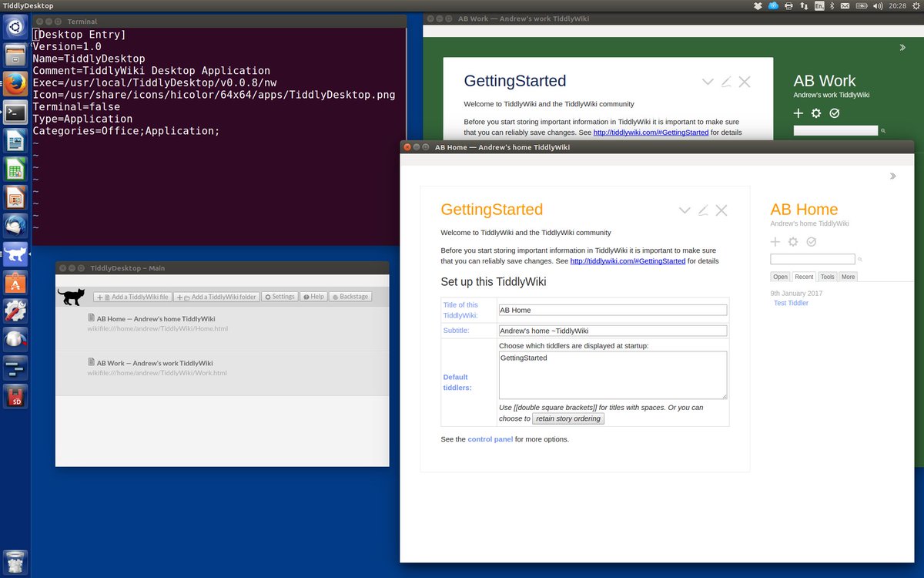Open Trash icon at launcher bottom
The width and height of the screenshot is (924, 578).
[15, 562]
